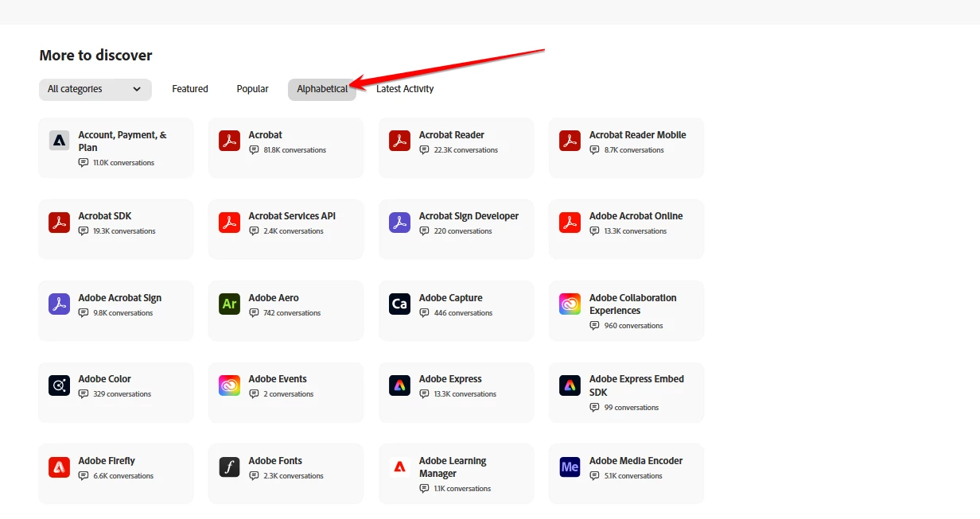980x519 pixels.
Task: Click the Acrobat SDK icon
Action: (59, 222)
